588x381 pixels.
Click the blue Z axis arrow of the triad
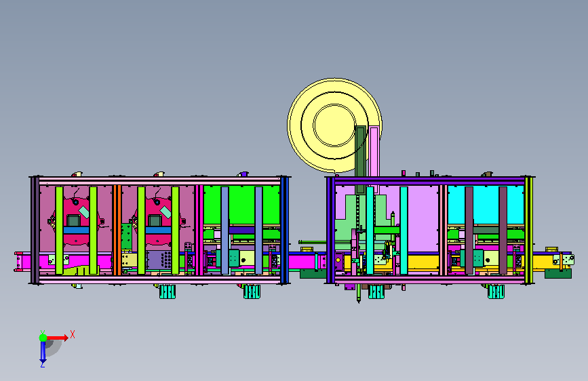[x=43, y=352]
